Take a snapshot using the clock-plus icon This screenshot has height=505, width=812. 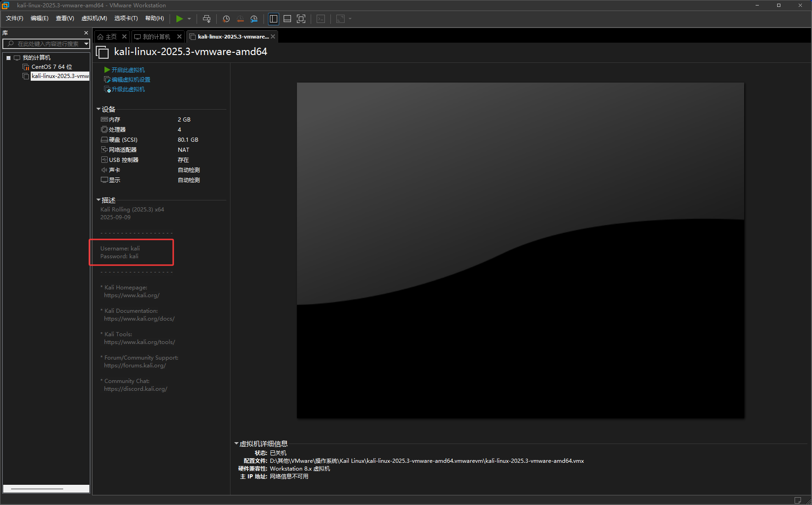tap(226, 19)
